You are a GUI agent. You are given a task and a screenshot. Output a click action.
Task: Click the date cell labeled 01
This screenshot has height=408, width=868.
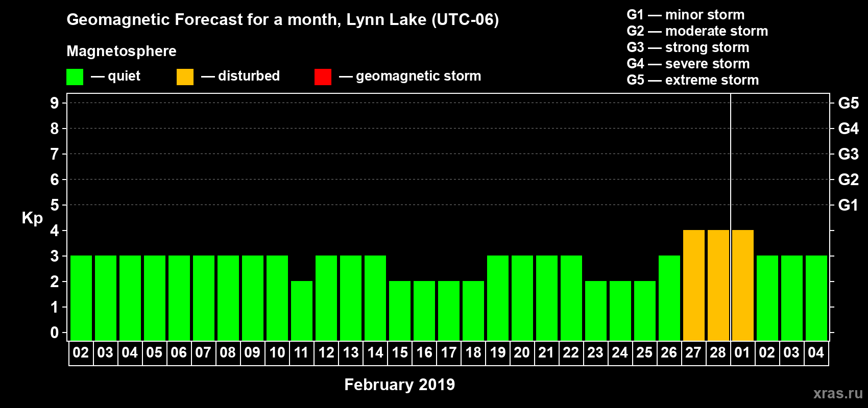[x=742, y=353]
